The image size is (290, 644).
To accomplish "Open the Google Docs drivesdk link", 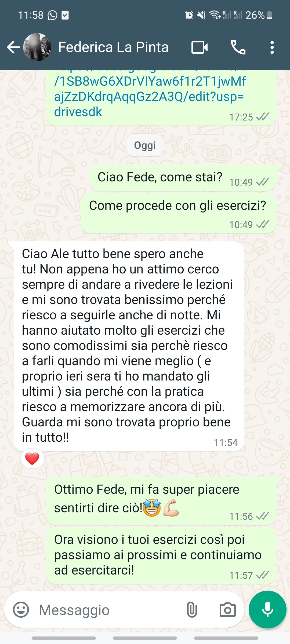I will tap(150, 96).
